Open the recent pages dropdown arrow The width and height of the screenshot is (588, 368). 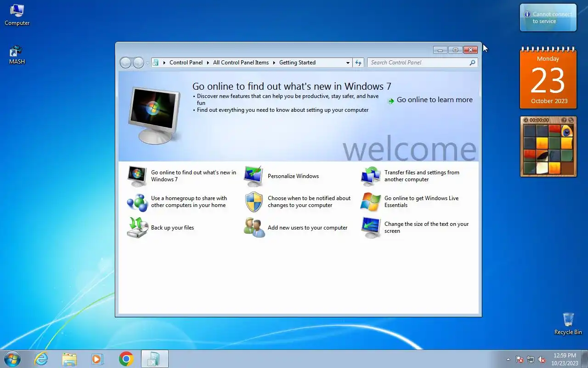point(147,63)
